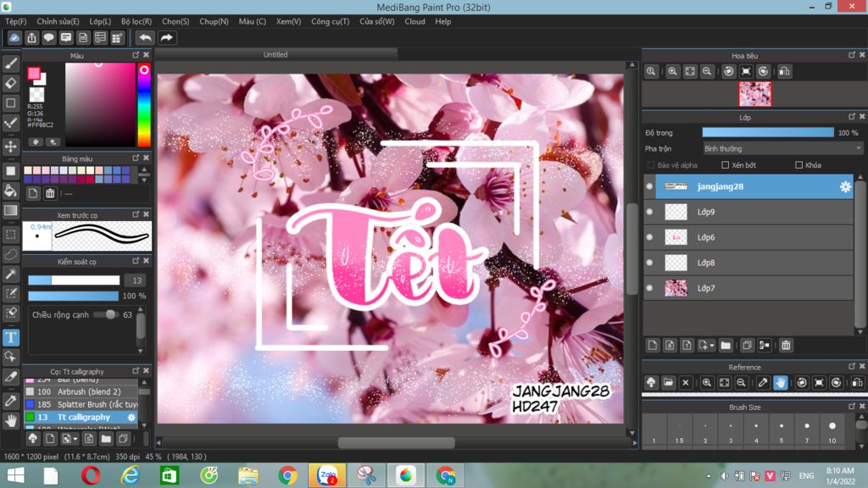Select the Brush tool in left toolbar
Screen dimensions: 868x488
10,64
